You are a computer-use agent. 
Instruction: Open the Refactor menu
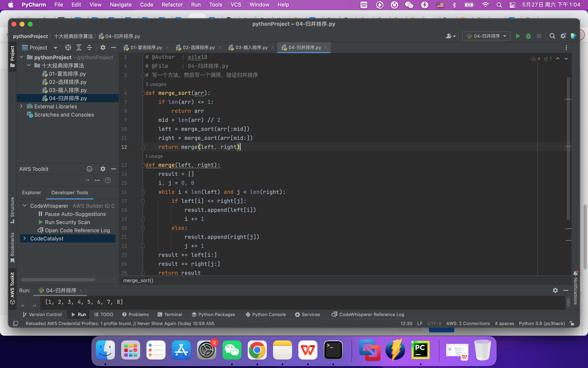tap(172, 5)
